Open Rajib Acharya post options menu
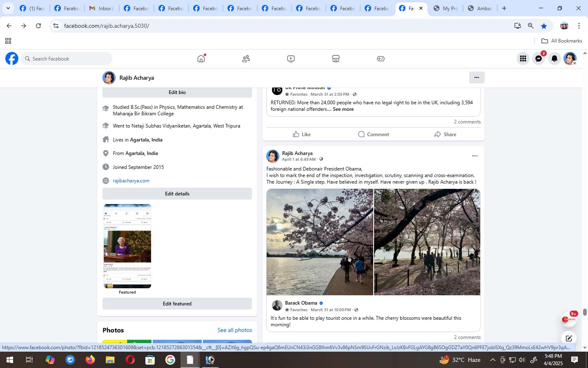Screen dimensions: 588x368 click(x=474, y=156)
